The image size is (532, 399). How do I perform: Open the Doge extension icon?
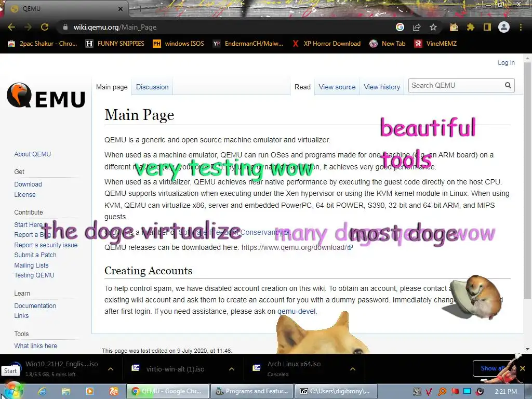pos(454,27)
